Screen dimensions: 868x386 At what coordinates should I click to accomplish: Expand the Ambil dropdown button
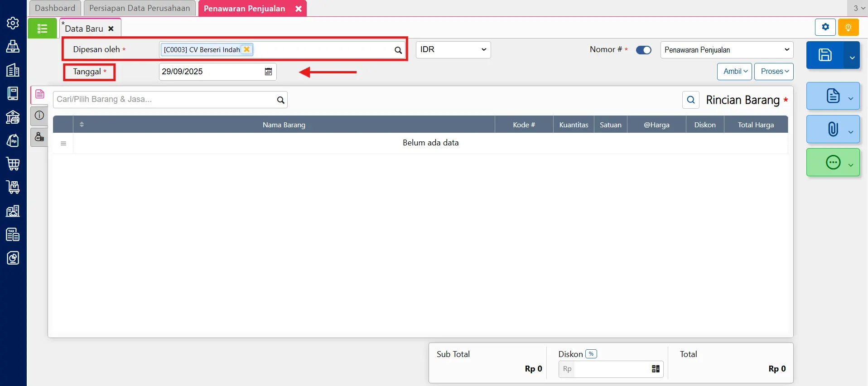pos(734,72)
